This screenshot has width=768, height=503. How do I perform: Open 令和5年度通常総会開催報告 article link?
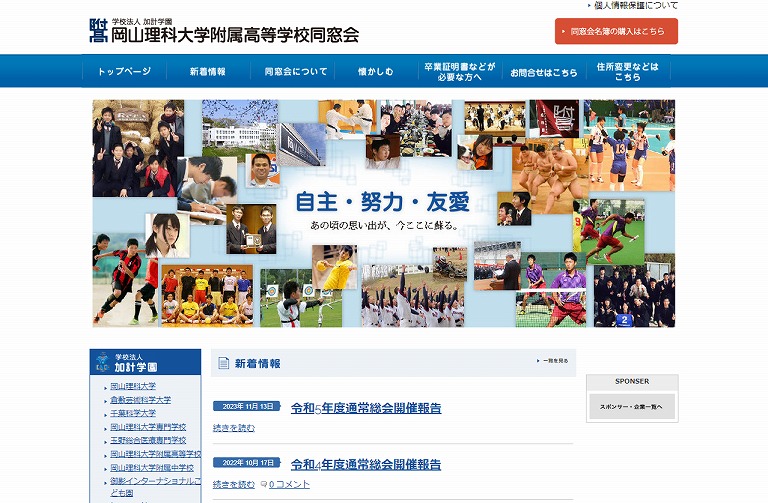[366, 408]
